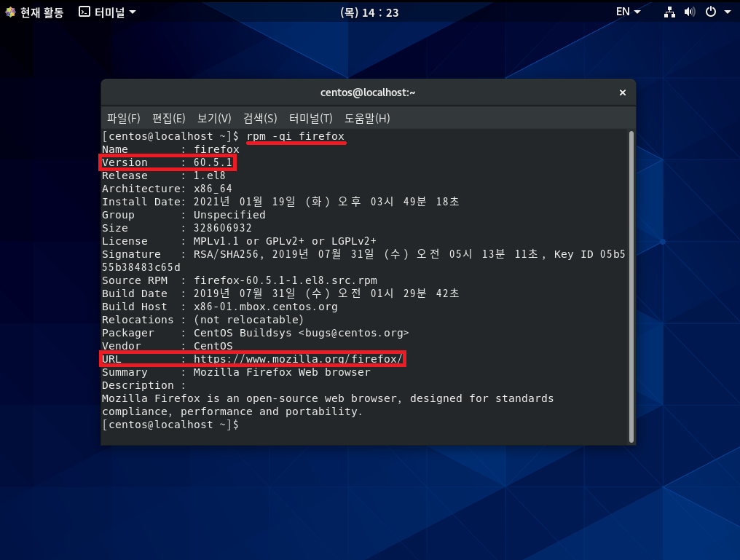Click the terminal vertical scrollbar
This screenshot has height=560, width=740.
(x=631, y=287)
